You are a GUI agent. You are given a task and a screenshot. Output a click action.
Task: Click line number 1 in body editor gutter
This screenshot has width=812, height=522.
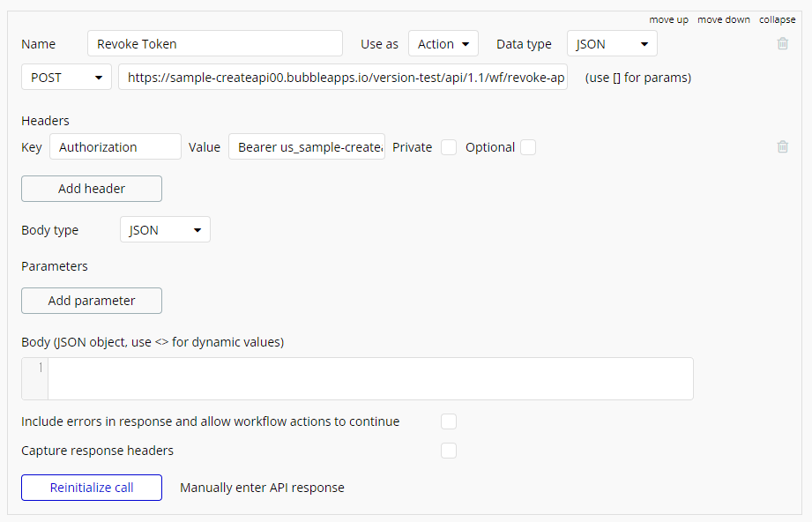(41, 368)
